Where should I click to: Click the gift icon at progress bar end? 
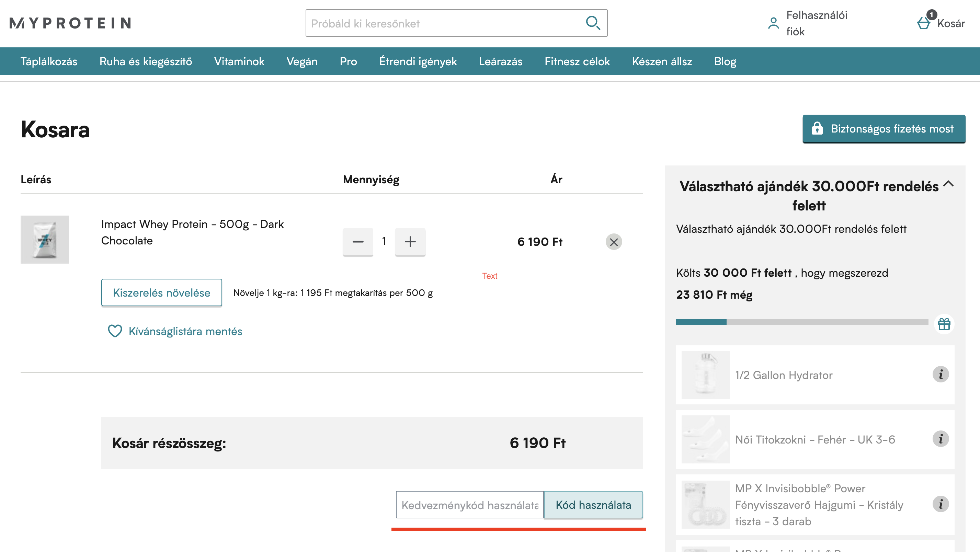click(944, 324)
